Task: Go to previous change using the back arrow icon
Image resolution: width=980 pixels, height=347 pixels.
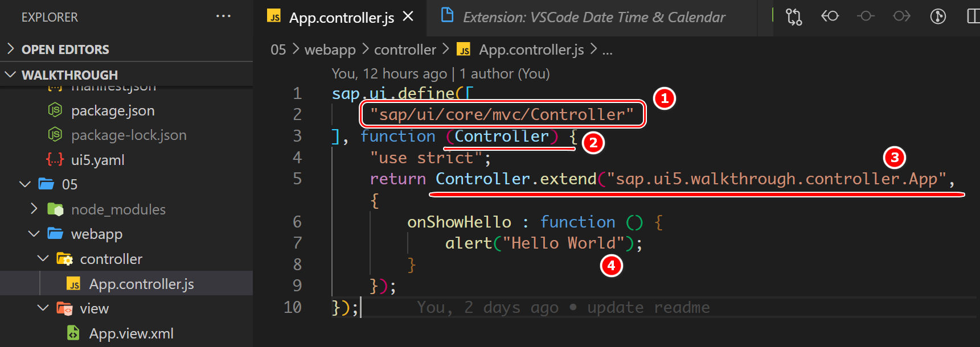Action: pos(830,16)
